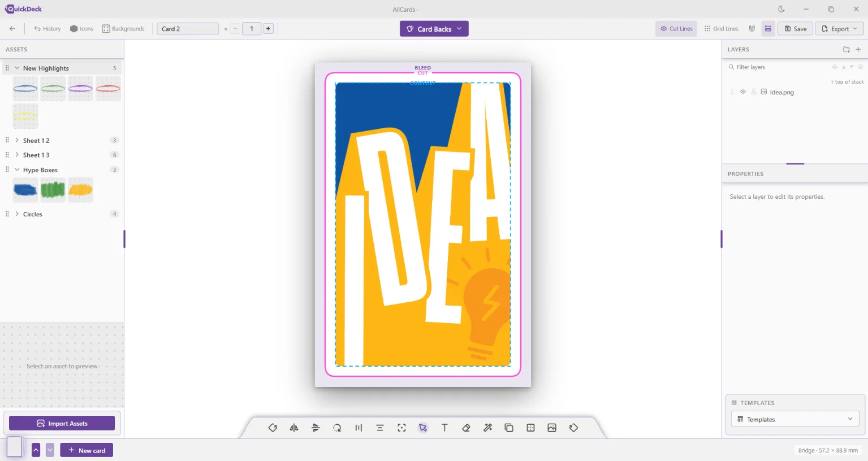The width and height of the screenshot is (868, 461).
Task: Hide the Idea.png layer using eye icon
Action: tap(743, 92)
